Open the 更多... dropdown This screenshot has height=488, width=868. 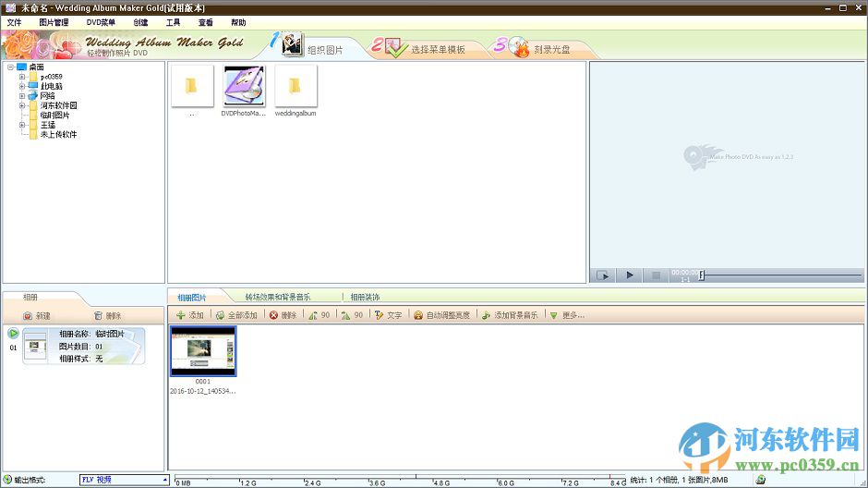pyautogui.click(x=567, y=315)
